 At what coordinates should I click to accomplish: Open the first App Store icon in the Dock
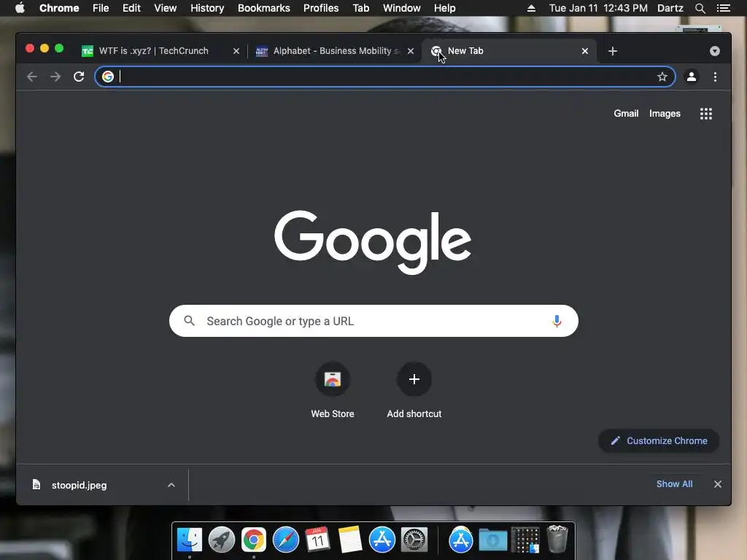[x=382, y=540]
